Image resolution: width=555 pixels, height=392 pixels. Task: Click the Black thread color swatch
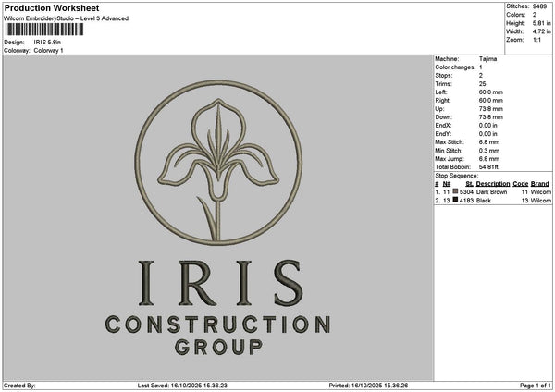455,200
